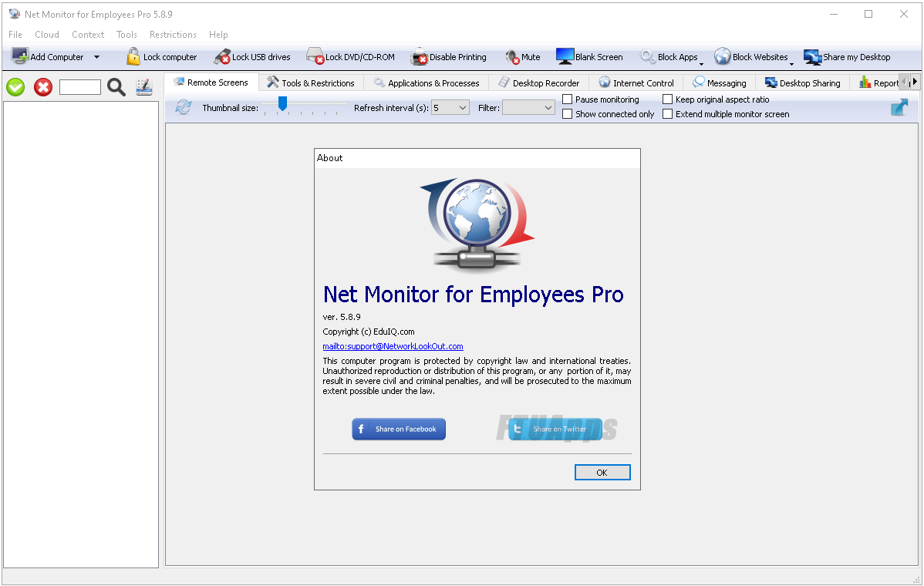This screenshot has height=586, width=924.
Task: Click the tab strip left scroll arrow
Action: [x=905, y=82]
